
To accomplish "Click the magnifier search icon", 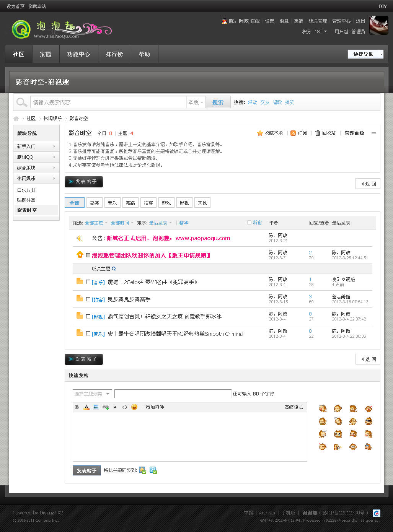I will point(22,102).
